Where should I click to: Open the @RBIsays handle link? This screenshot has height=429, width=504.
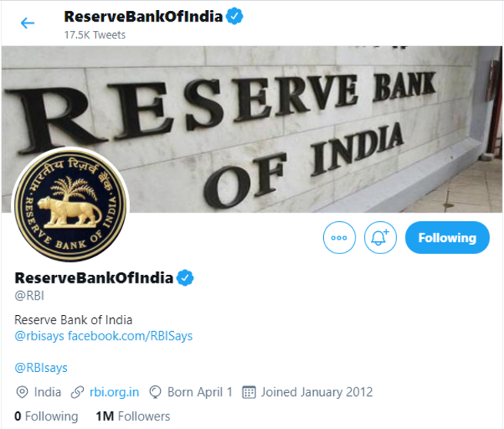[41, 367]
